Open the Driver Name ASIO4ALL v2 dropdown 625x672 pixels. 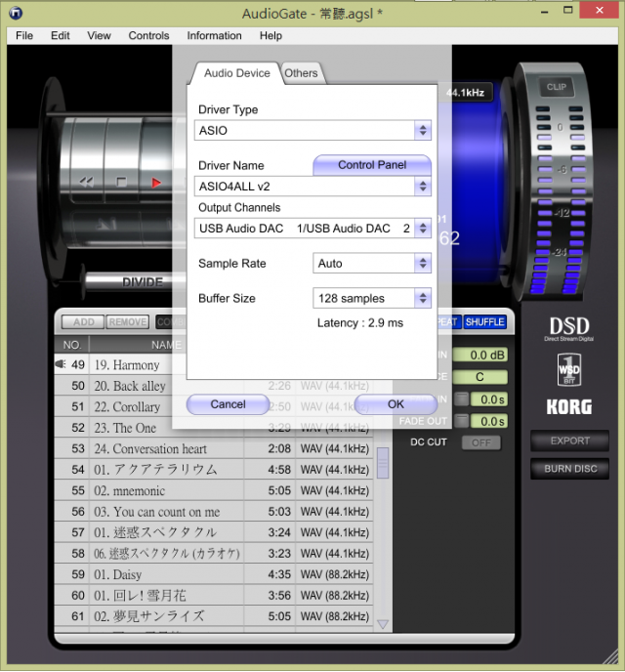[x=312, y=187]
